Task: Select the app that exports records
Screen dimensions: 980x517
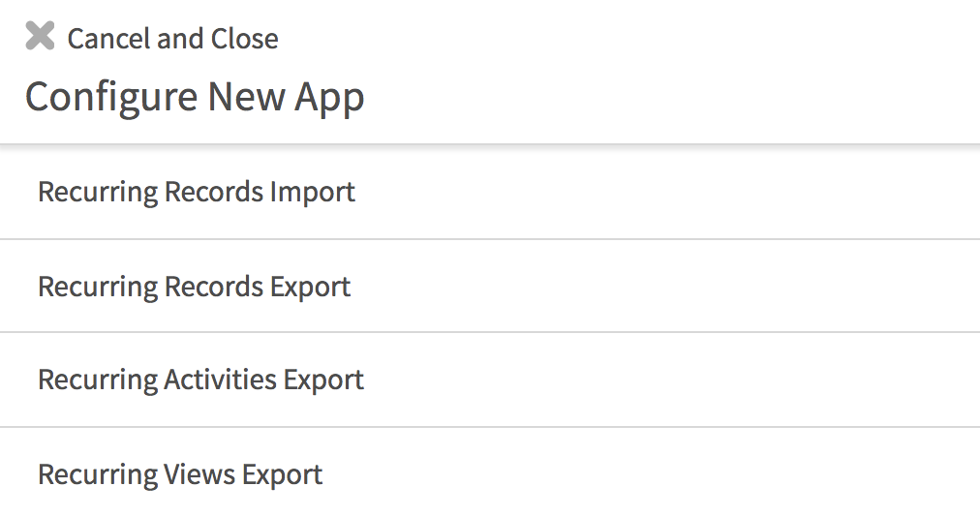Action: click(x=194, y=287)
